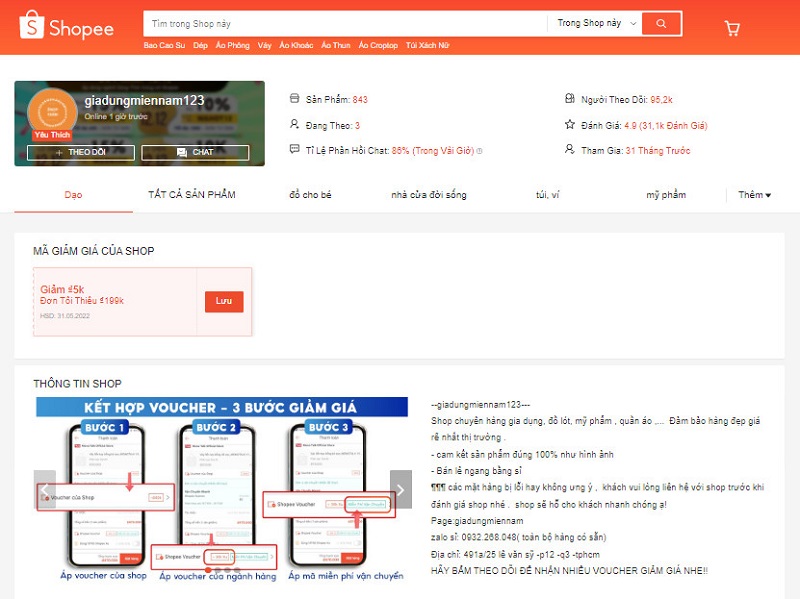800x599 pixels.
Task: Expand the Thêm category menu
Action: tap(754, 195)
